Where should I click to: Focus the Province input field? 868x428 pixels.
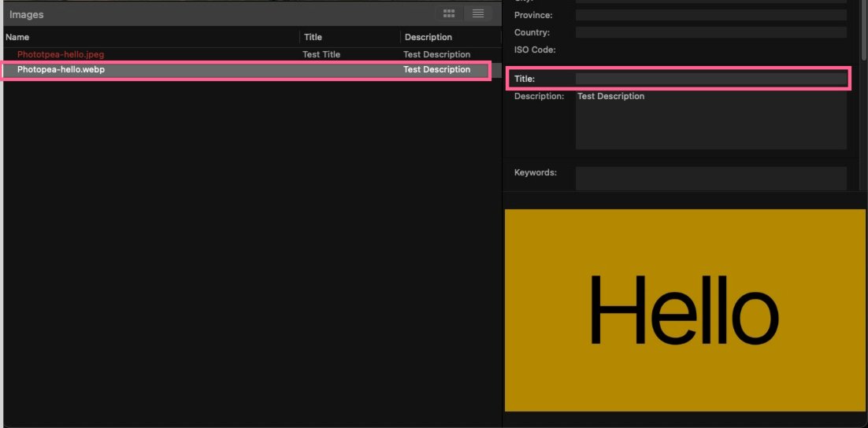tap(710, 15)
